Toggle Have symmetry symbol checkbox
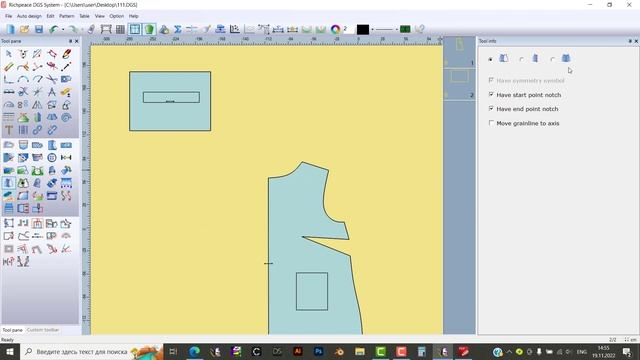Image resolution: width=640 pixels, height=360 pixels. coord(491,80)
